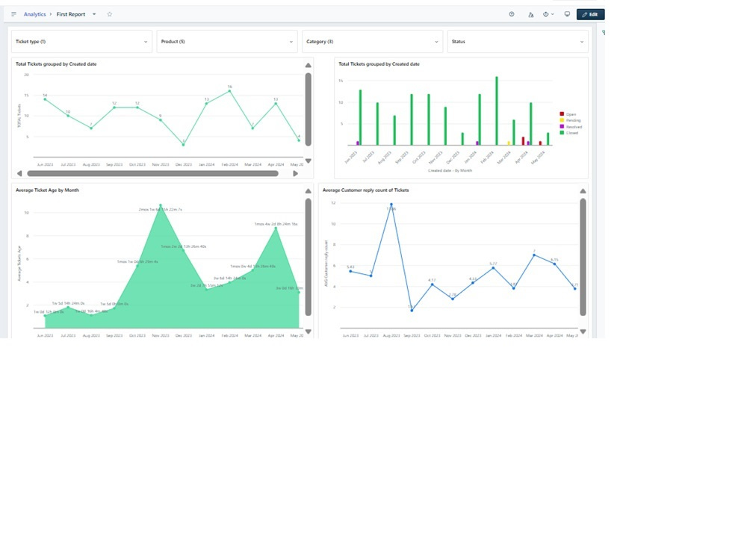Click the Feb 2024 peak point labeled 16
This screenshot has height=560, width=747.
(229, 90)
